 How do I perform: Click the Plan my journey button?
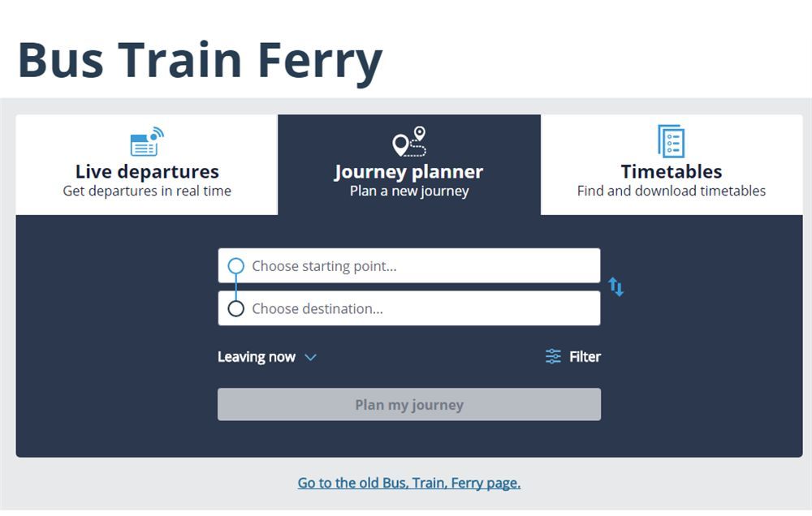pyautogui.click(x=409, y=404)
